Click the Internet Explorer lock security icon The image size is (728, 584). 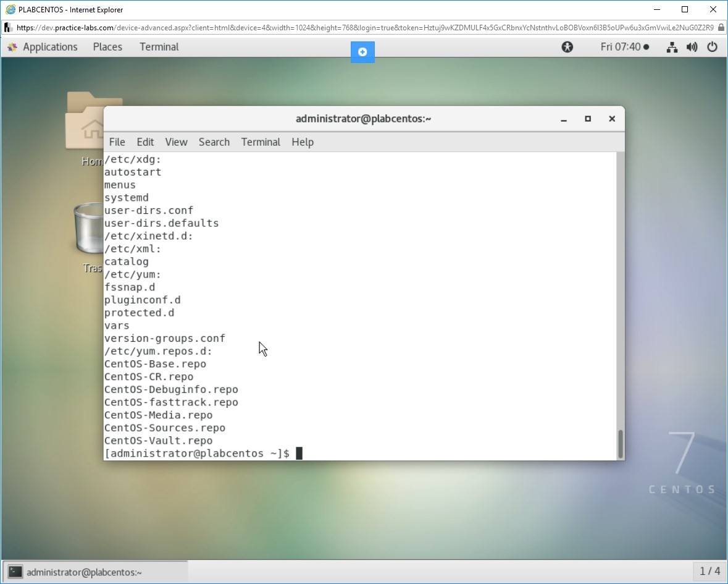[721, 28]
